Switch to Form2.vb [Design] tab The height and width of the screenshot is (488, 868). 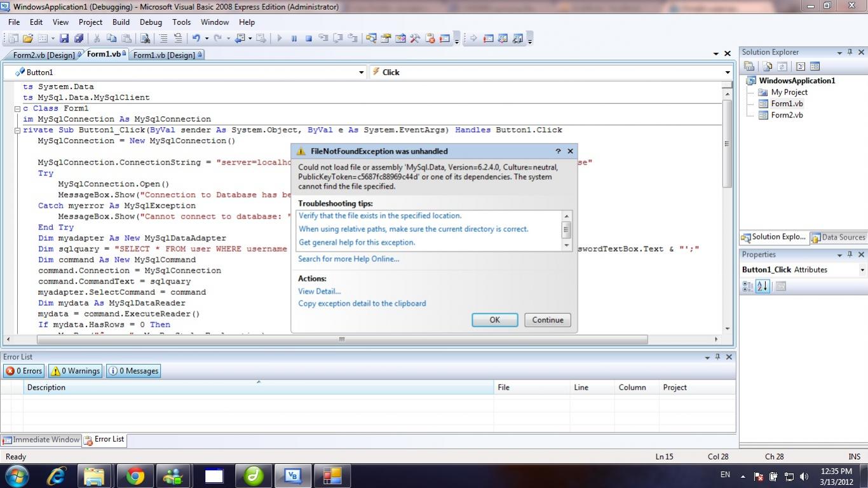(x=44, y=55)
